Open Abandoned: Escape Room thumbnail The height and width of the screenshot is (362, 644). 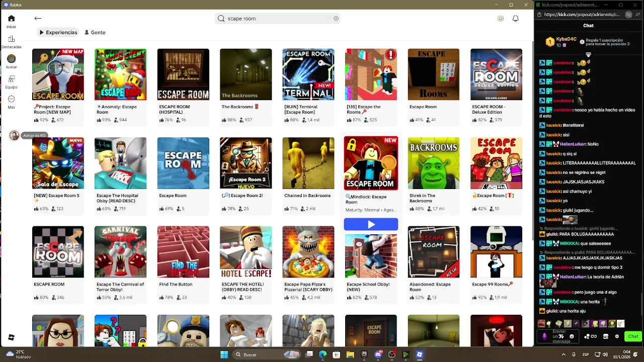tap(433, 252)
